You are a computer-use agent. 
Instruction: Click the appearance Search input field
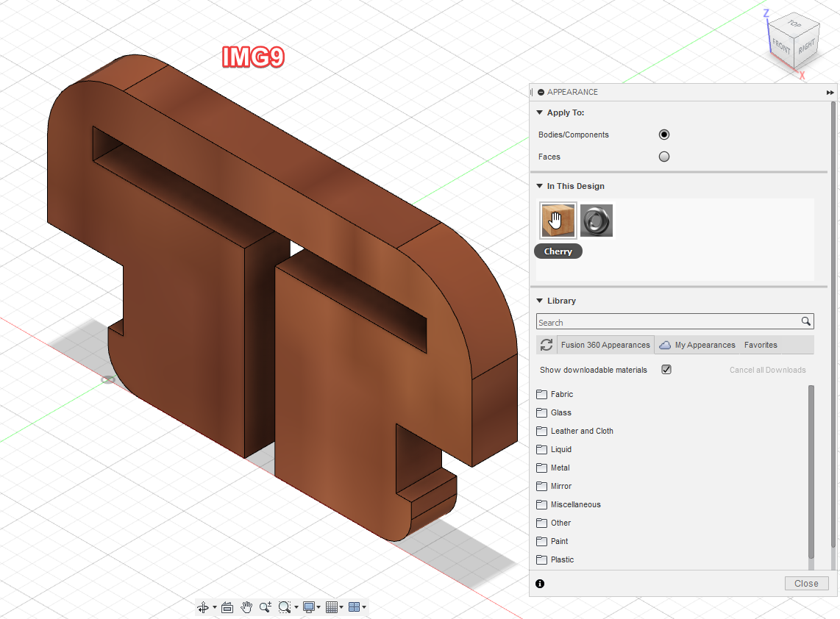pyautogui.click(x=667, y=322)
